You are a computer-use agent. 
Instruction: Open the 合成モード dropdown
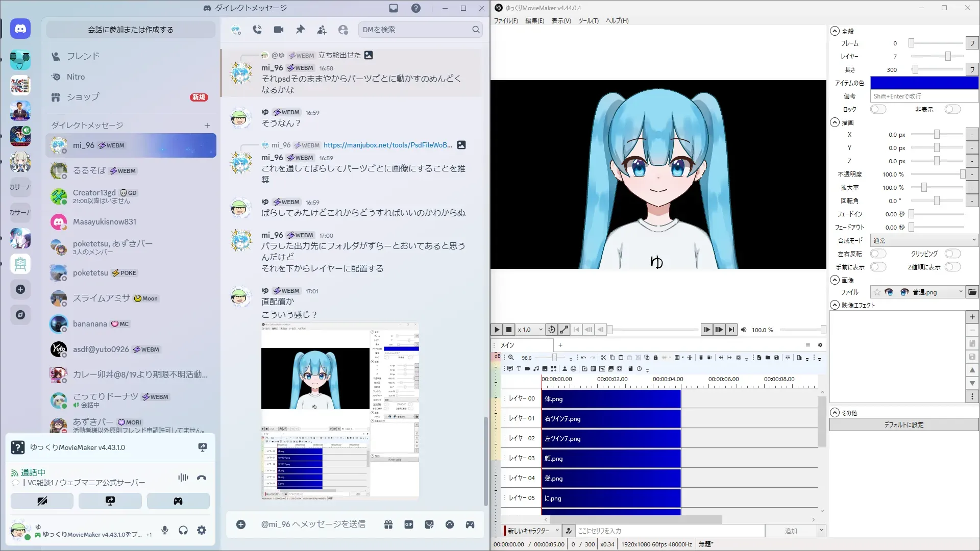coord(924,240)
